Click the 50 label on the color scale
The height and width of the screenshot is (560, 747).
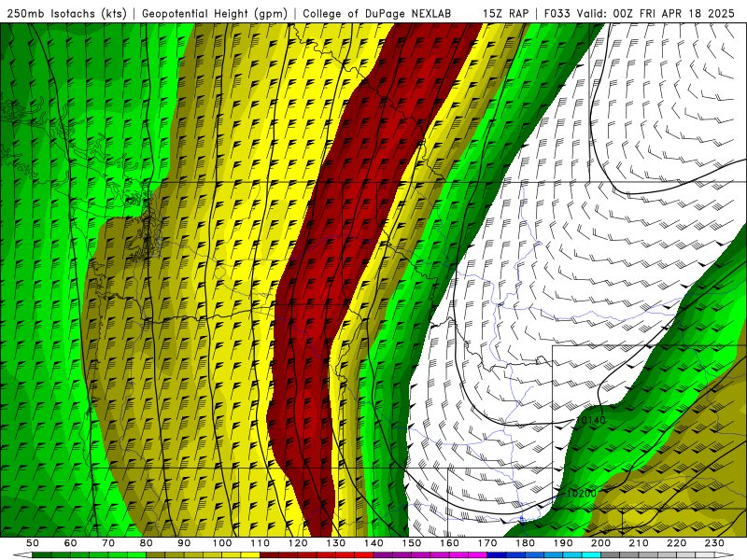pos(33,543)
